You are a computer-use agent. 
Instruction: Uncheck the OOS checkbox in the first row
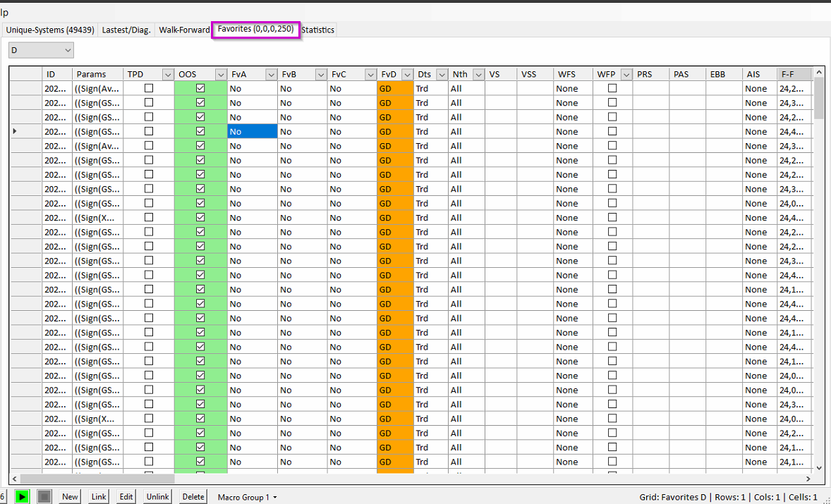(x=200, y=88)
